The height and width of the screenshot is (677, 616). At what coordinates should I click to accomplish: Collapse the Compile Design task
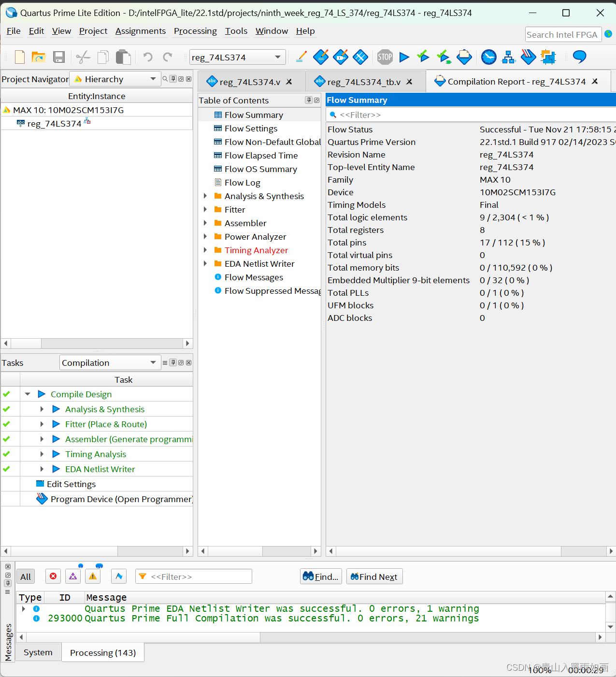28,394
